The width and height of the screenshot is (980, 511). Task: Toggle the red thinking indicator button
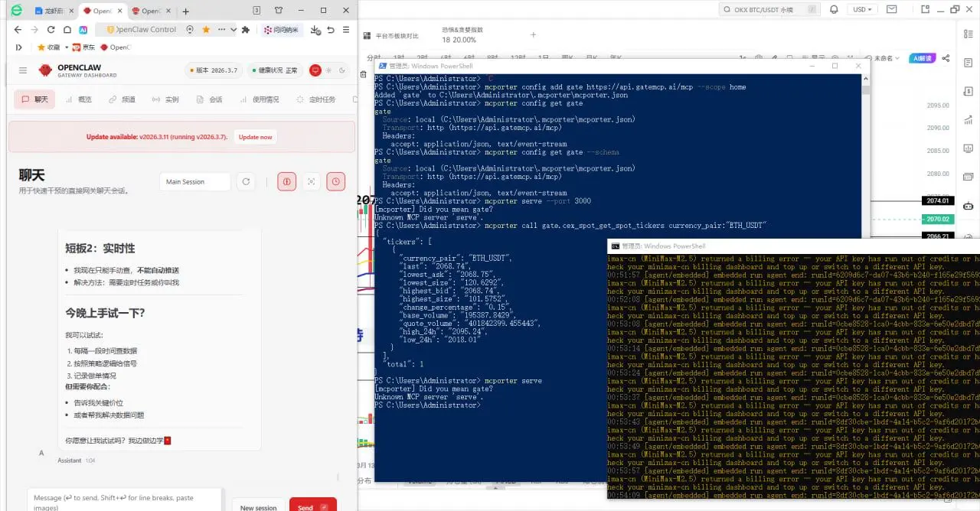click(x=287, y=182)
